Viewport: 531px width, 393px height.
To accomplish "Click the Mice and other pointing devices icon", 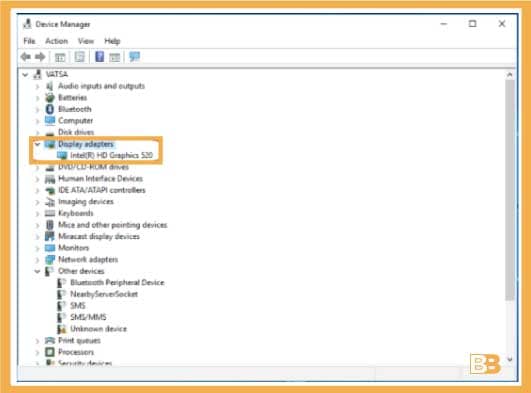I will point(50,225).
